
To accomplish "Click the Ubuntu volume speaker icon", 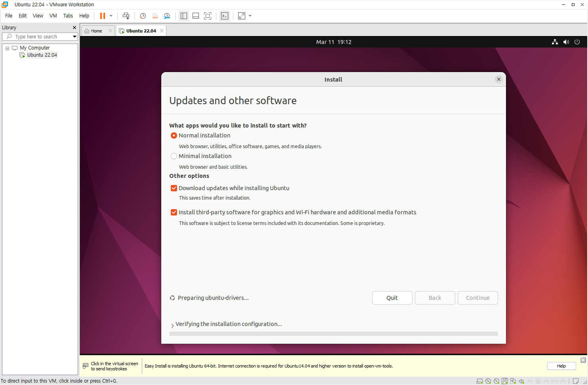I will tap(566, 42).
